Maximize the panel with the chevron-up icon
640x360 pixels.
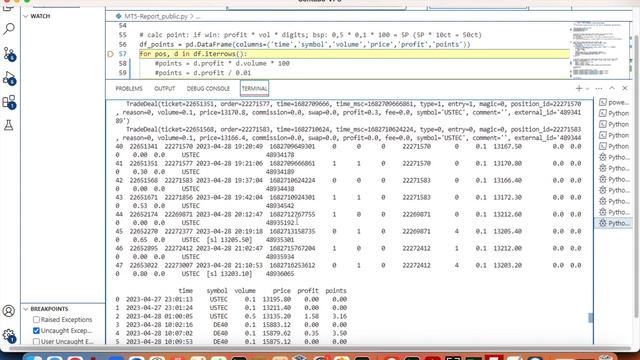(x=612, y=88)
